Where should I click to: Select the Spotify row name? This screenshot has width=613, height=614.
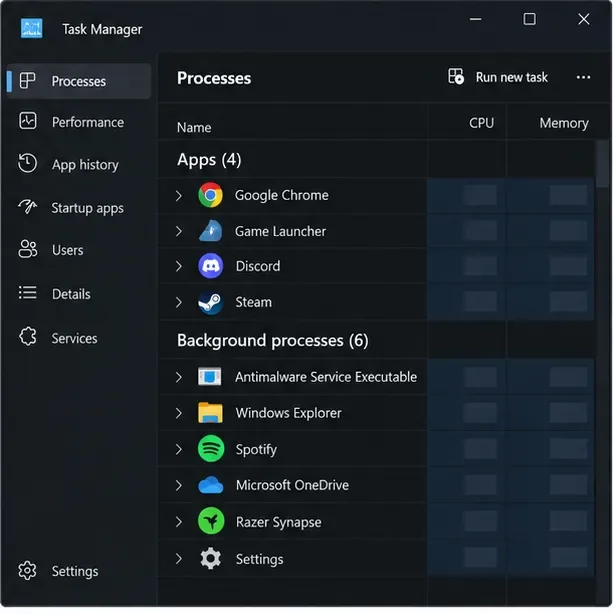256,449
